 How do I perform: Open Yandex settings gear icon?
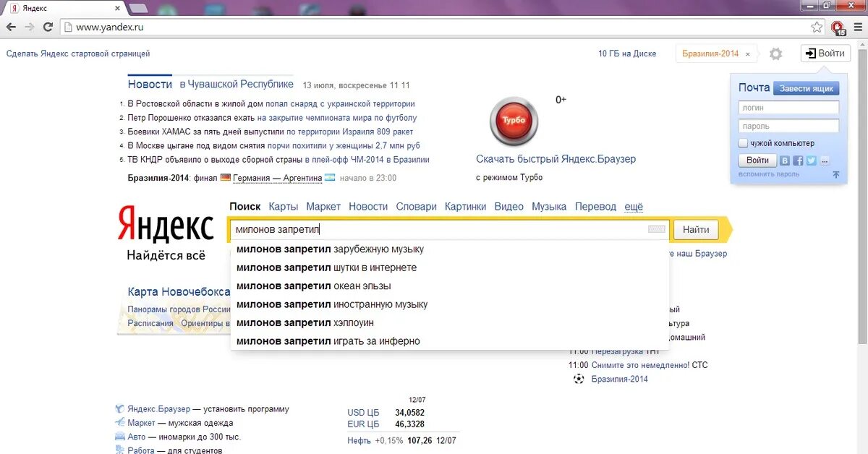pos(775,53)
